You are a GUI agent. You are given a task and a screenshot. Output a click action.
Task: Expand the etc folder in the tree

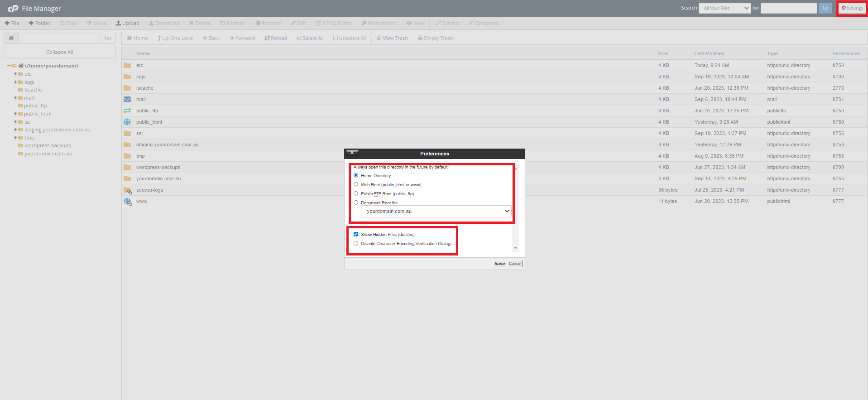15,74
